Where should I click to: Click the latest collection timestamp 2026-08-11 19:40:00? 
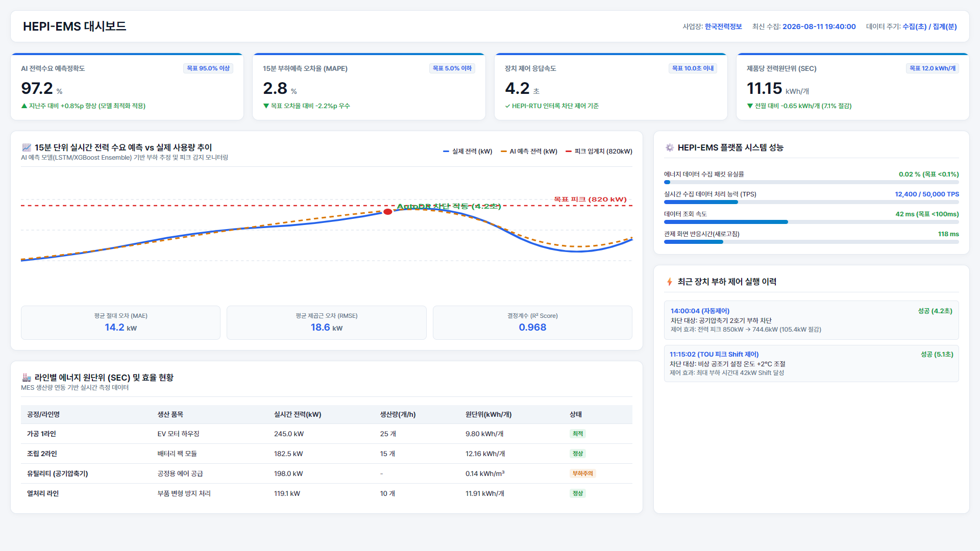819,27
